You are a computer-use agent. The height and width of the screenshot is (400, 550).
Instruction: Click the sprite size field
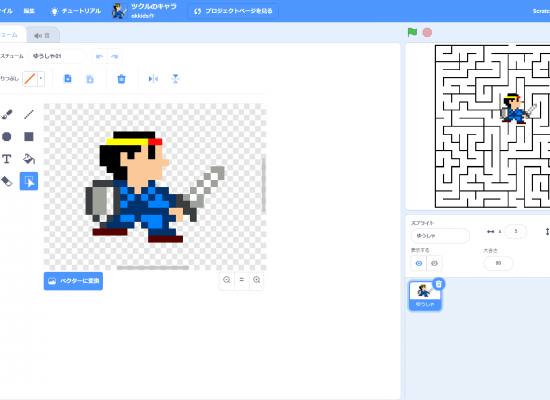tap(498, 263)
